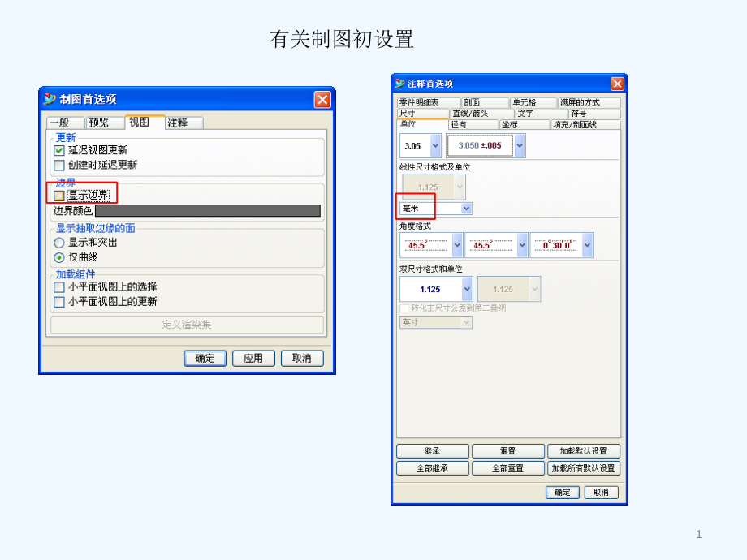This screenshot has width=747, height=560.
Task: Disable the 延迟视图更新 checkbox
Action: [58, 150]
